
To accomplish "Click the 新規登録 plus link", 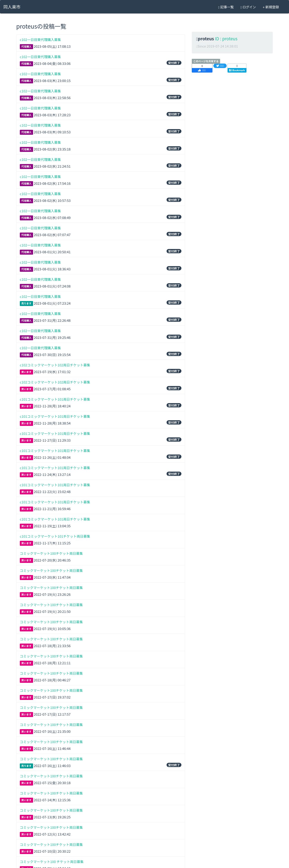I will 271,7.
